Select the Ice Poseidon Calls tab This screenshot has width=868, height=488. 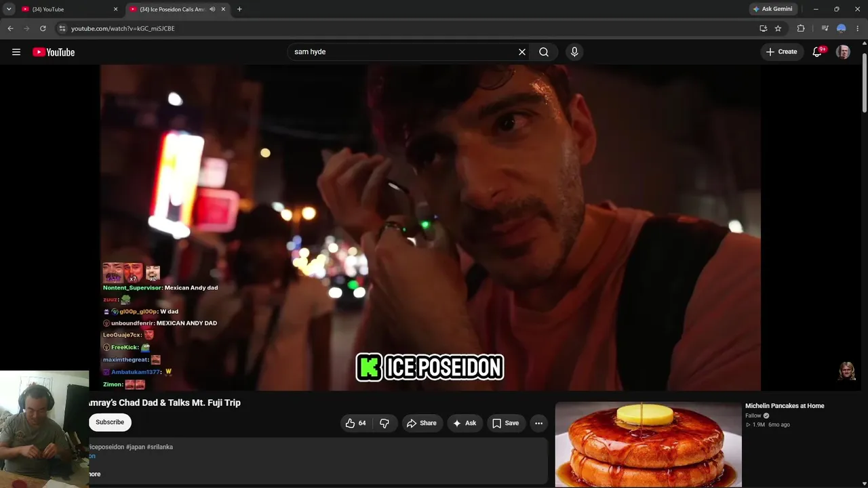coord(176,9)
